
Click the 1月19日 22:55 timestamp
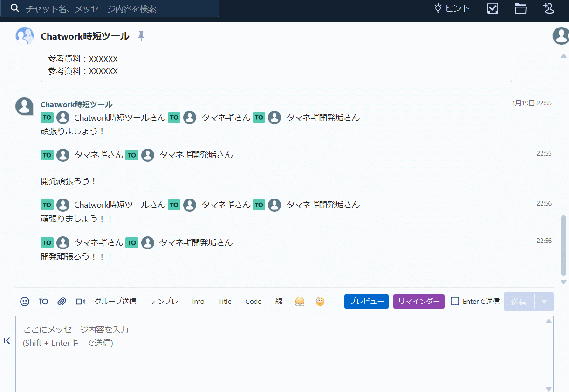(532, 103)
